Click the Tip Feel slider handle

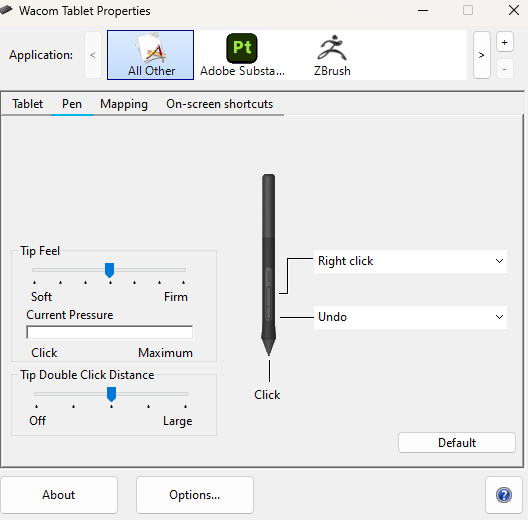[x=109, y=270]
